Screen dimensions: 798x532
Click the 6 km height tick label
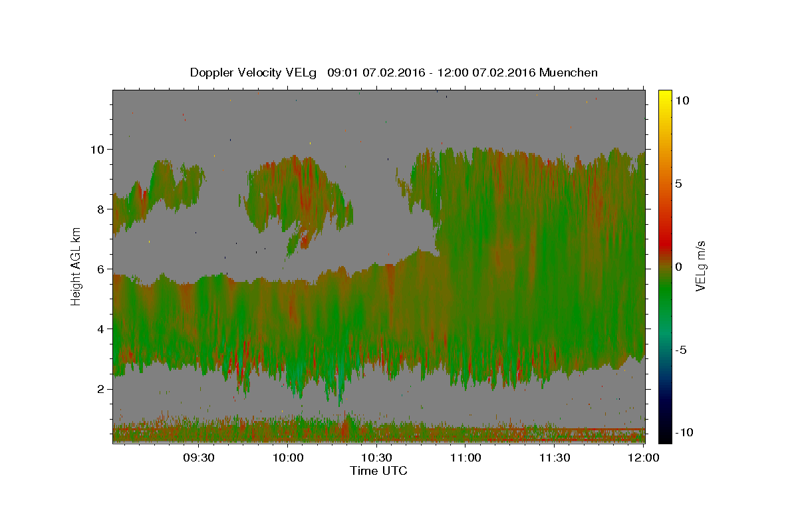click(x=101, y=269)
